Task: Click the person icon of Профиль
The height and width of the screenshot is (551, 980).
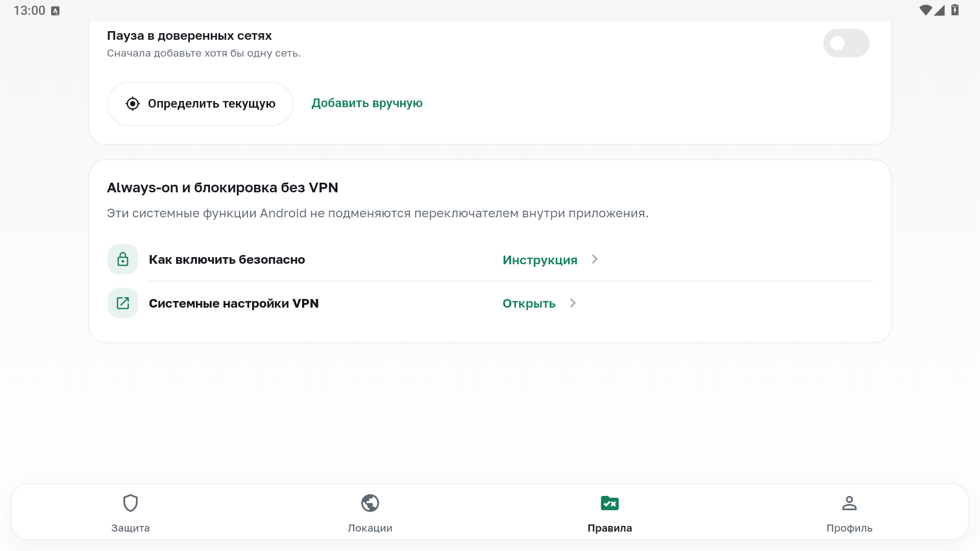Action: pos(849,503)
